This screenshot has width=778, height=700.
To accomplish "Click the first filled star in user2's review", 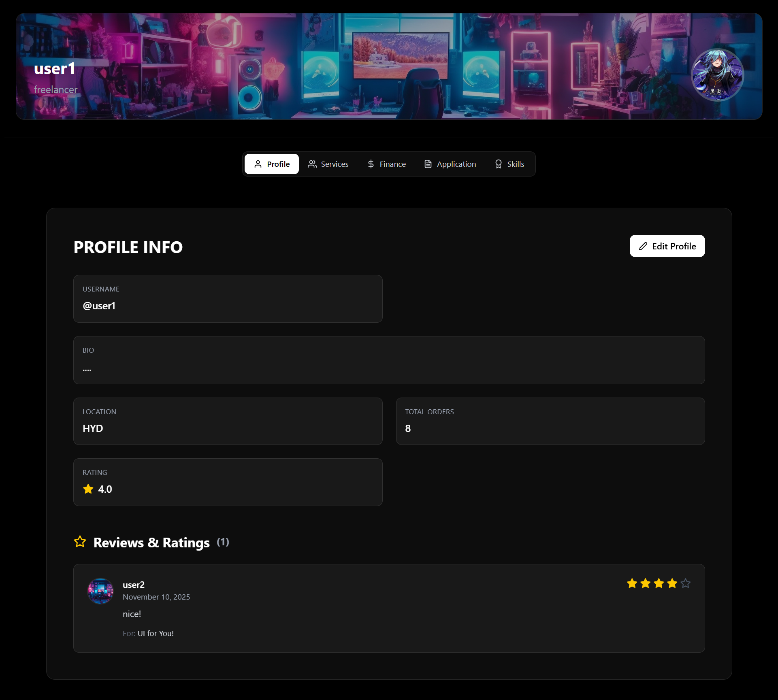I will 632,583.
